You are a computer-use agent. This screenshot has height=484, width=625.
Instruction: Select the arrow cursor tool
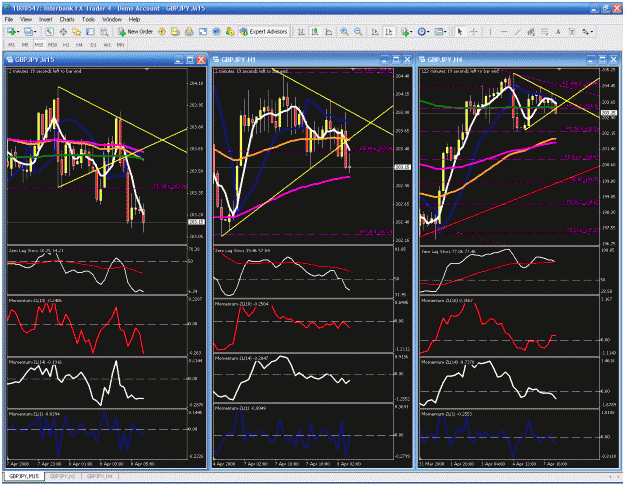pyautogui.click(x=460, y=31)
